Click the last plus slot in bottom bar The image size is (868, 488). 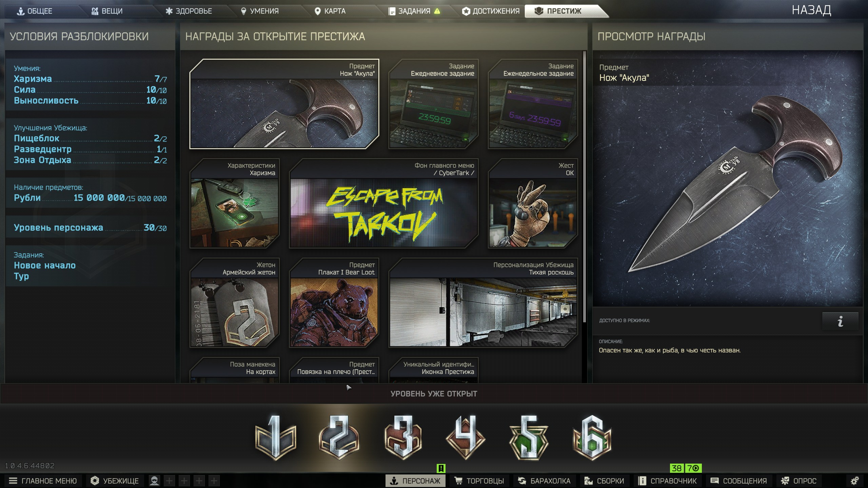tap(214, 481)
